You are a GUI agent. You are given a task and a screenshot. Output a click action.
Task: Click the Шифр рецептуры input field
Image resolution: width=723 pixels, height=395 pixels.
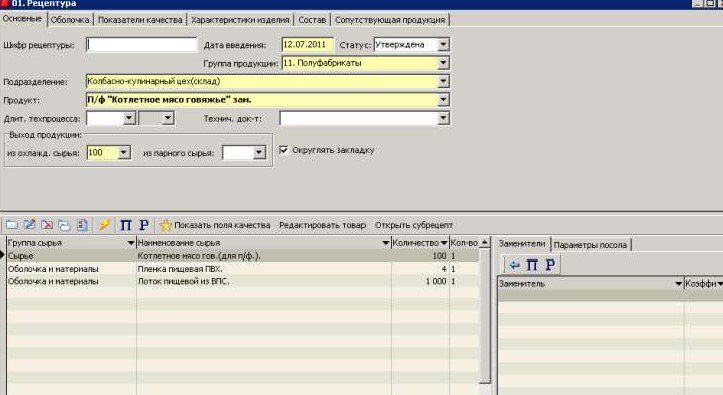click(142, 45)
